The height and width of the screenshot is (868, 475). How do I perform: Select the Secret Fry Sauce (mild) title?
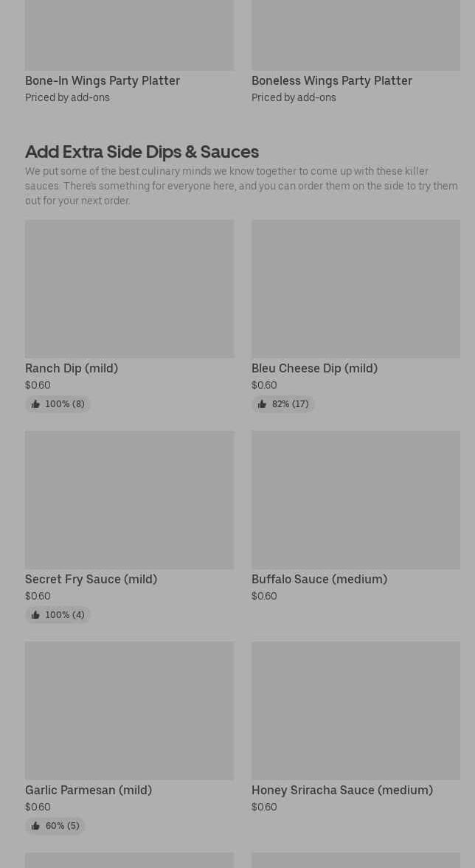pyautogui.click(x=91, y=579)
